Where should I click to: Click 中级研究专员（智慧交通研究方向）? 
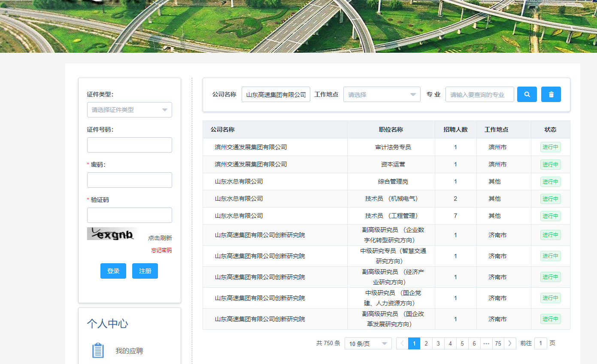[391, 256]
